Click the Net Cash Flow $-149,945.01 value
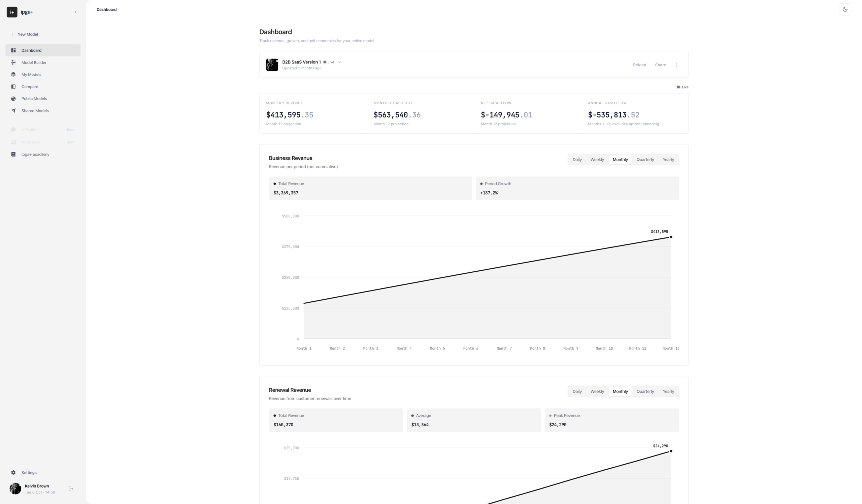This screenshot has width=862, height=504. 506,115
